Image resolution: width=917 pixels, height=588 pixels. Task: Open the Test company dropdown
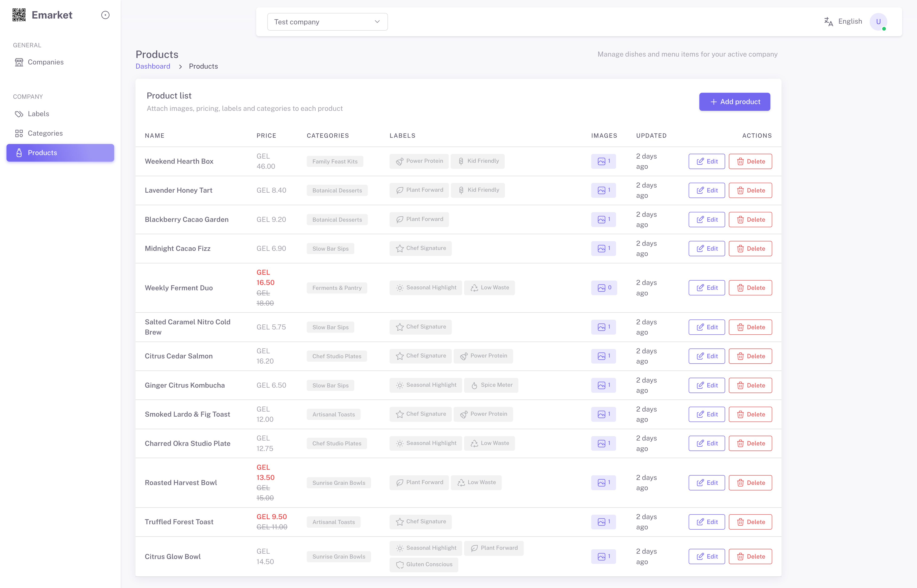tap(327, 22)
